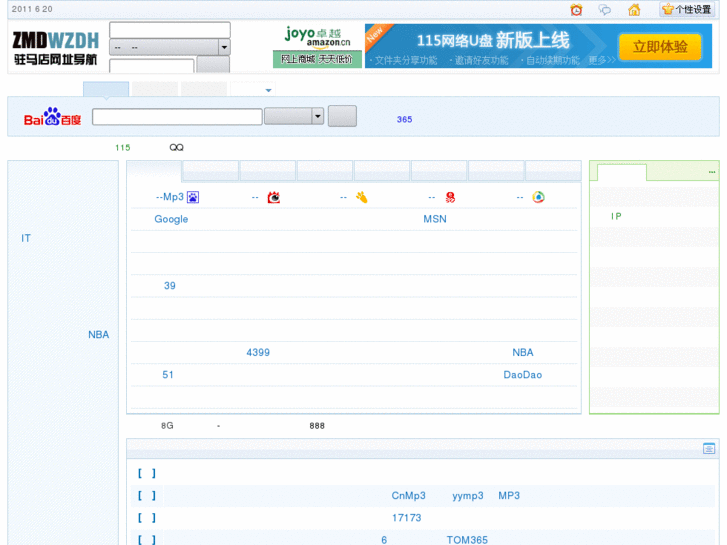Click the orange home icon
The height and width of the screenshot is (545, 727).
(x=634, y=9)
